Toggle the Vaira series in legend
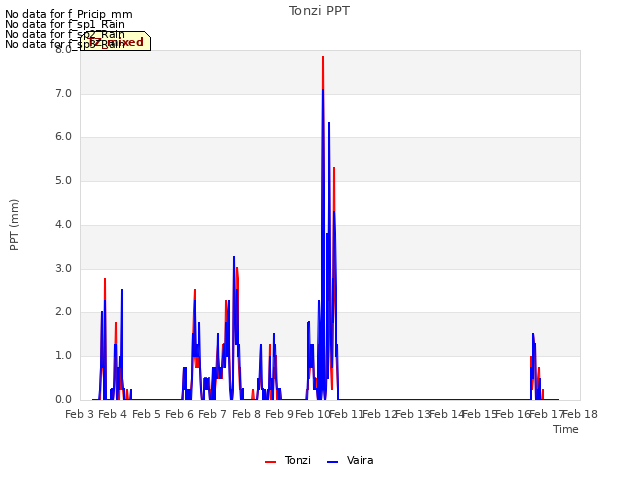This screenshot has height=480, width=640. pos(350,461)
